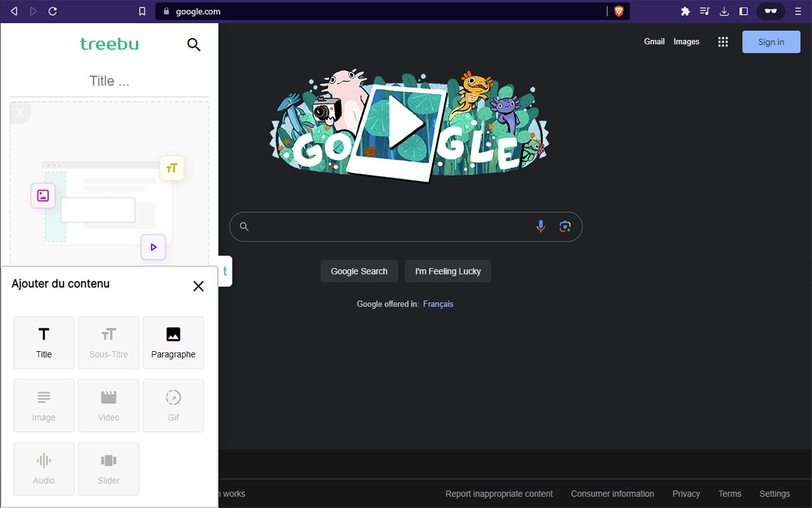This screenshot has width=812, height=508.
Task: Open the Extensions puzzle icon
Action: (x=685, y=11)
